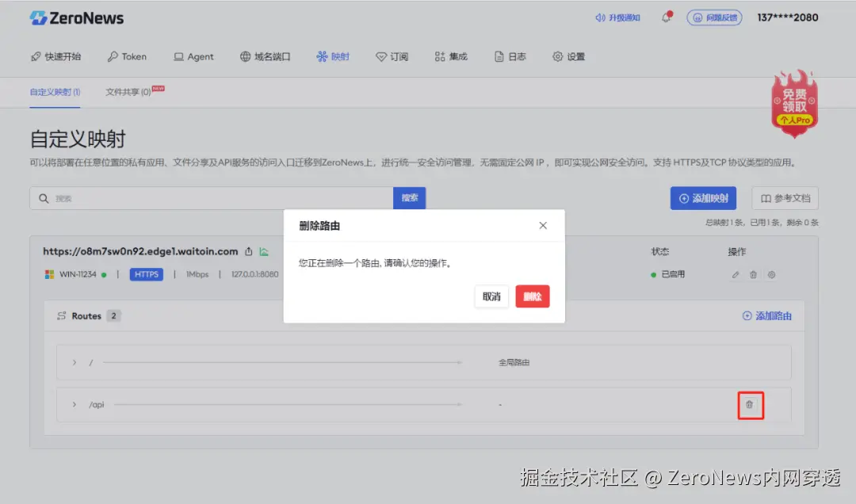Open the reference docs button
The image size is (856, 504).
pos(785,198)
